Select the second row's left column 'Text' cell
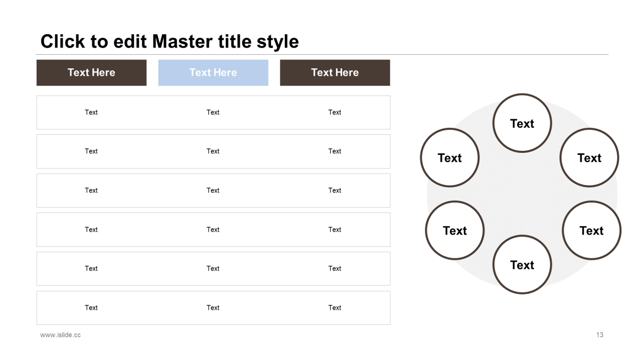This screenshot has width=644, height=362. coord(92,151)
